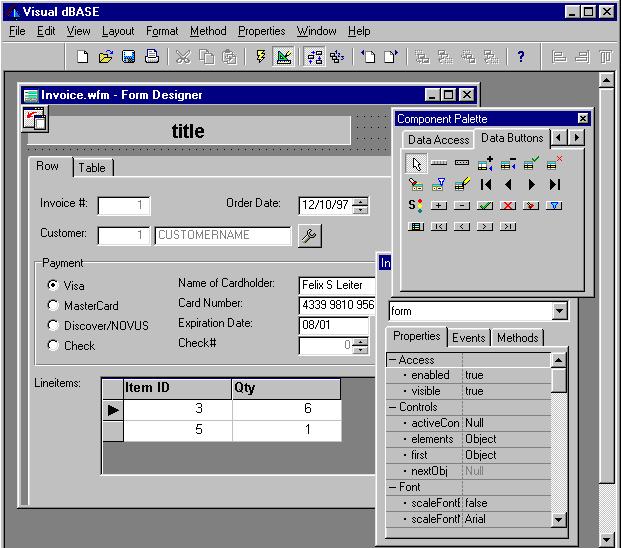Click the Check# spinner arrows
Viewport: 621px width, 548px height.
tap(360, 346)
